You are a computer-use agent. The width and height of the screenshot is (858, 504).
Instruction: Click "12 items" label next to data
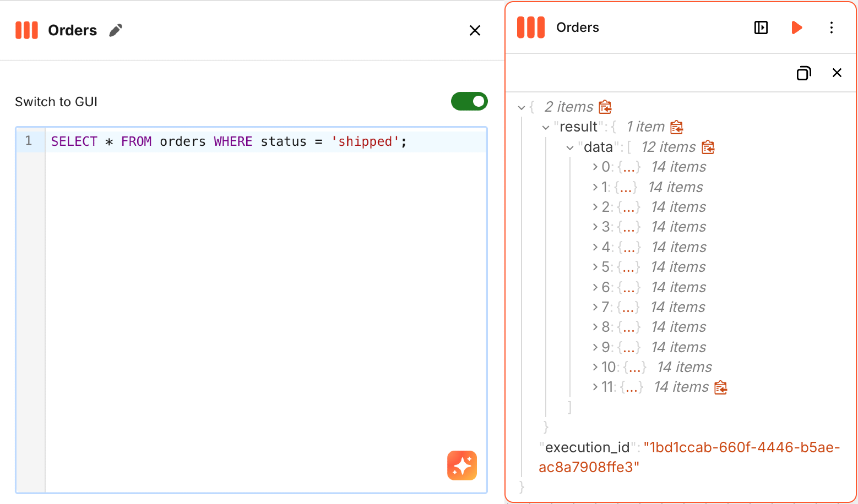(x=669, y=147)
